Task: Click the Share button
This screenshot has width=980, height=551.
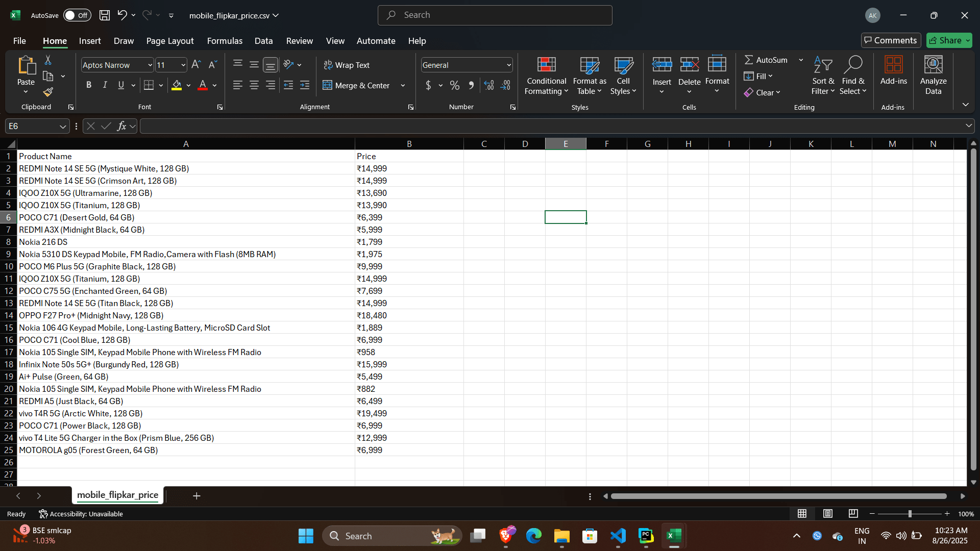Action: 949,40
